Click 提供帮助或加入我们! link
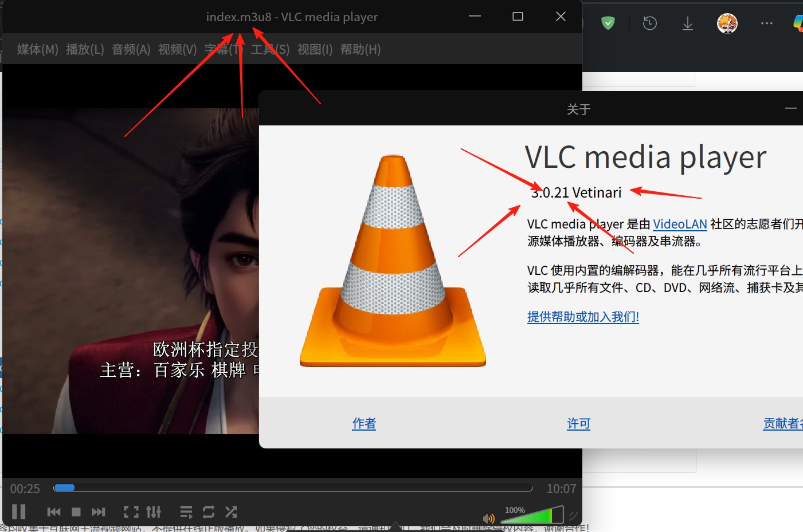Viewport: 803px width, 532px height. (583, 317)
